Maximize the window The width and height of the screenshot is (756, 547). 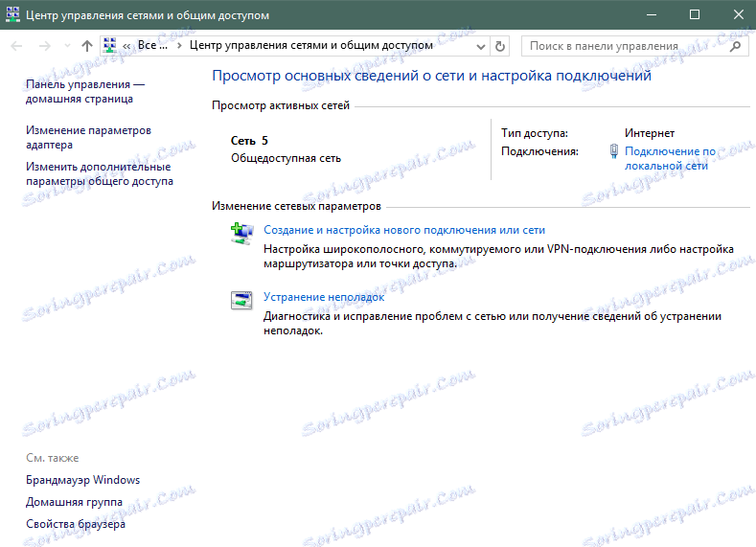[x=695, y=15]
